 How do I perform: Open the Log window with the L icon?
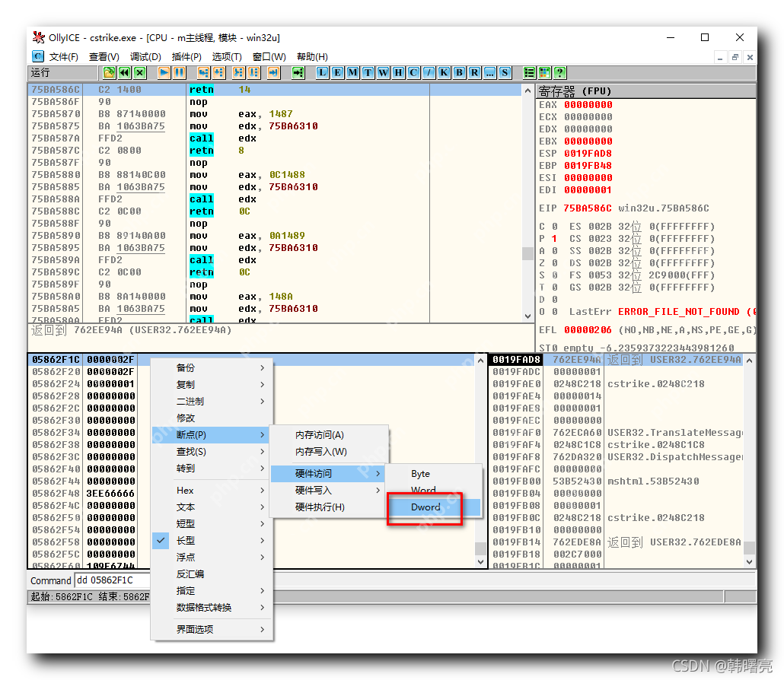321,72
